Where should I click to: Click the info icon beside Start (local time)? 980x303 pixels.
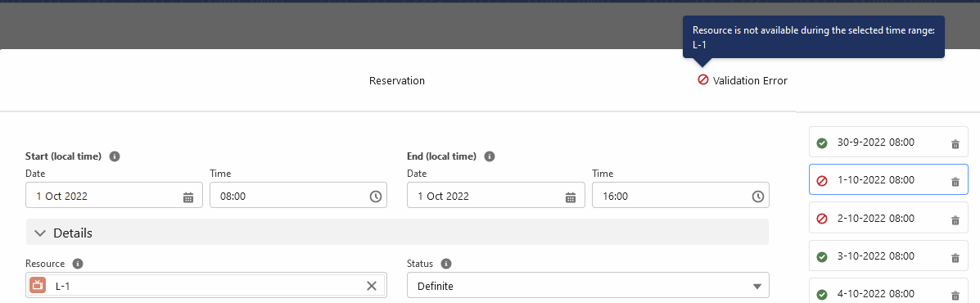point(115,156)
